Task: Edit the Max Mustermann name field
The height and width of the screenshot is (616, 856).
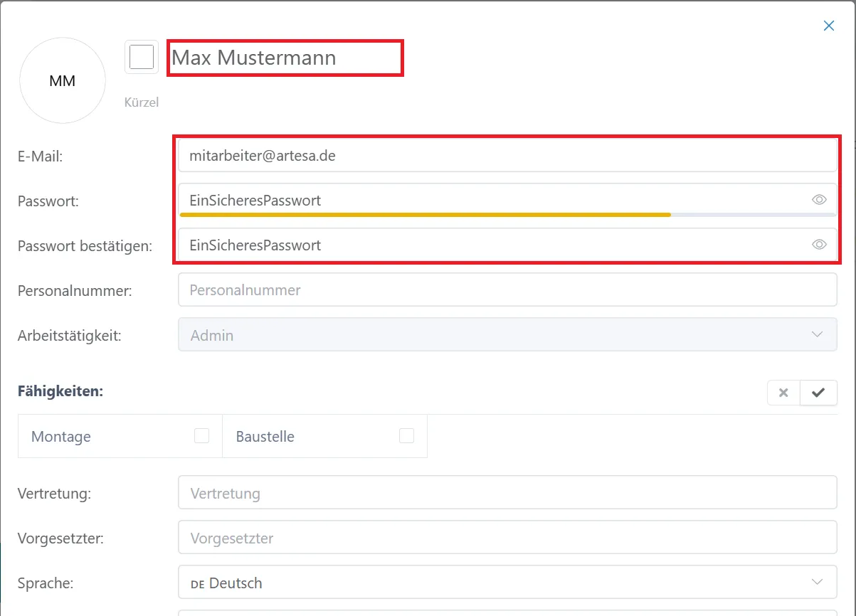Action: 285,58
